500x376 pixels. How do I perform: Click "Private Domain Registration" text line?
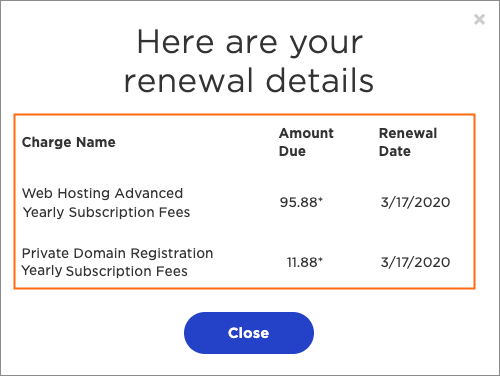point(117,253)
